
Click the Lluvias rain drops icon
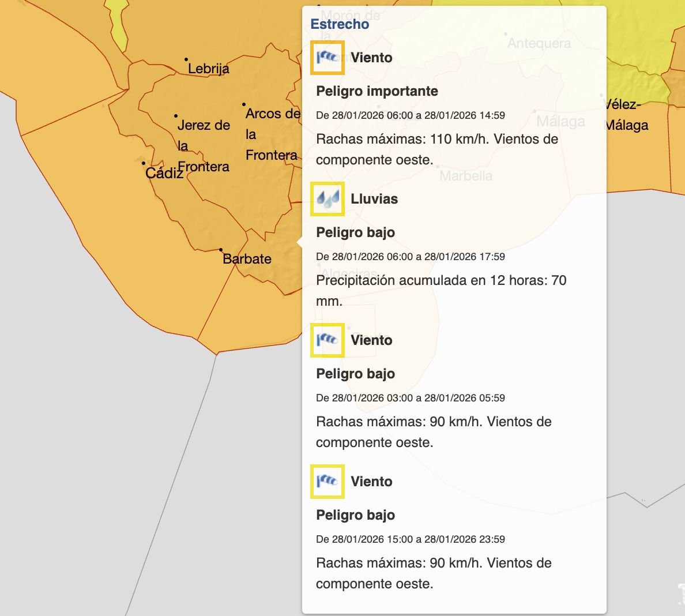(x=327, y=198)
